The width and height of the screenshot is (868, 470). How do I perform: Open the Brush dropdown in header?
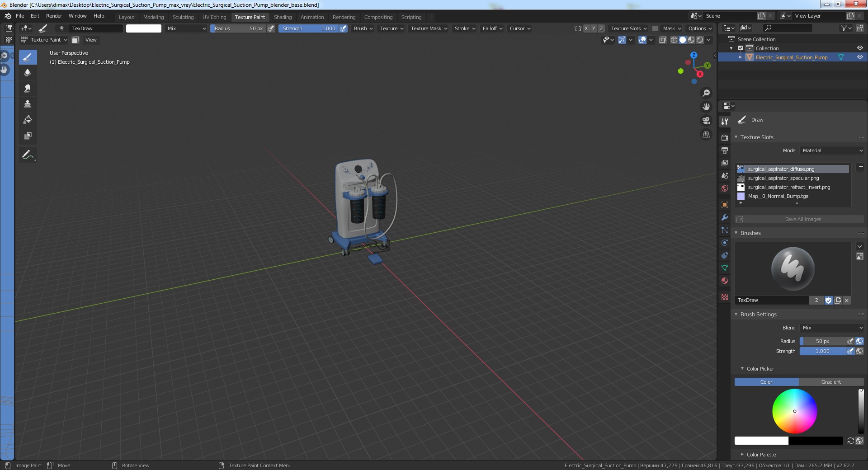tap(363, 28)
